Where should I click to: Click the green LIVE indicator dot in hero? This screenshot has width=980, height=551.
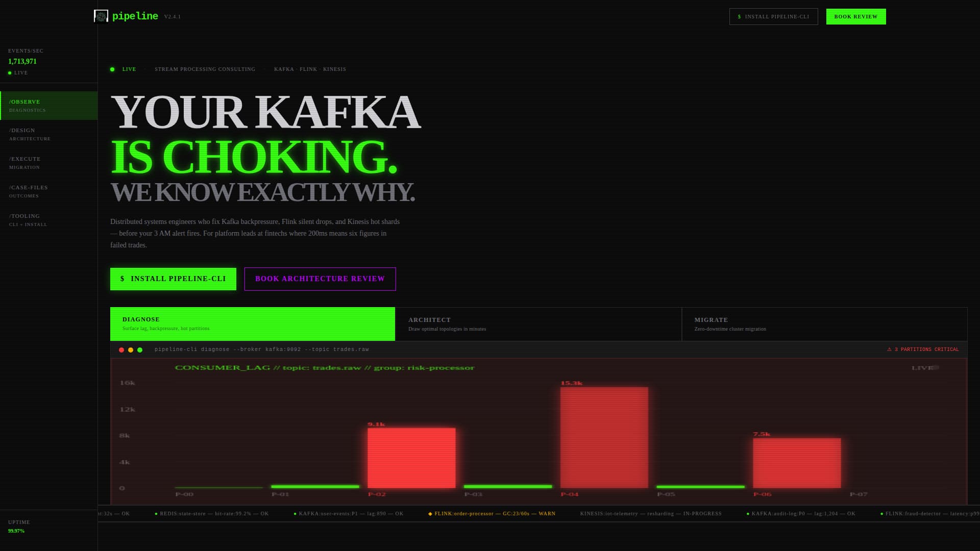click(x=112, y=69)
